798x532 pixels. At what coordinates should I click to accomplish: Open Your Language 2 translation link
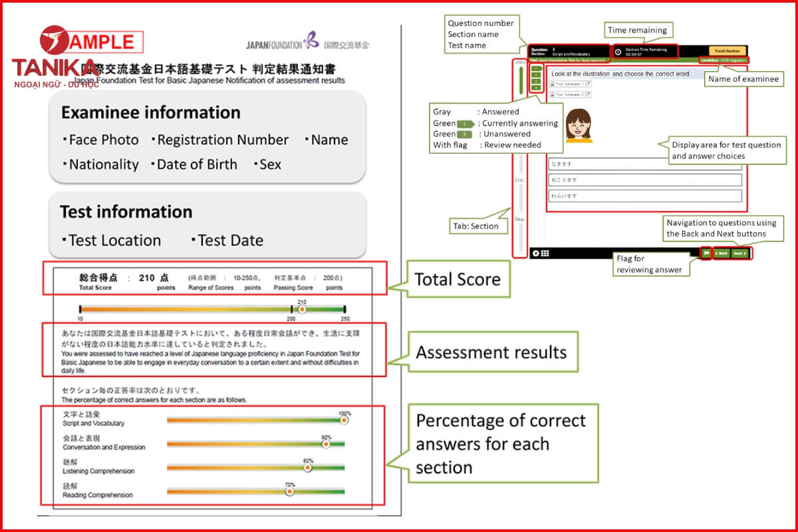570,94
